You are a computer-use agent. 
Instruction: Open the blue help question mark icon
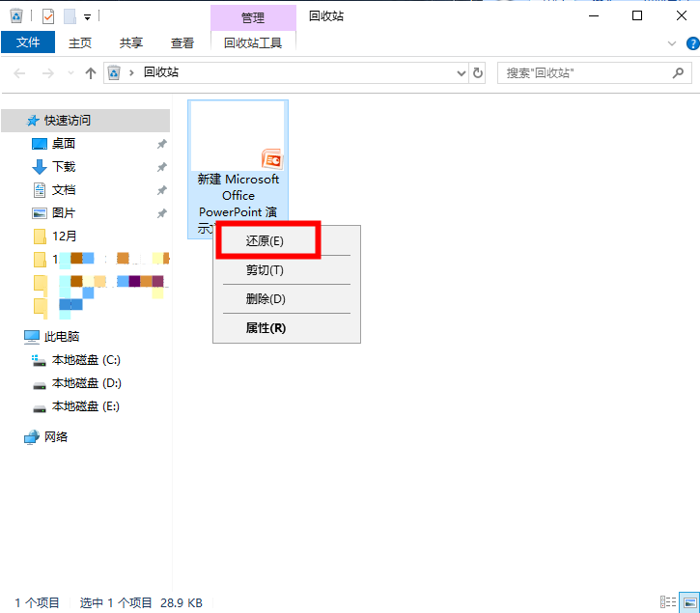(693, 43)
